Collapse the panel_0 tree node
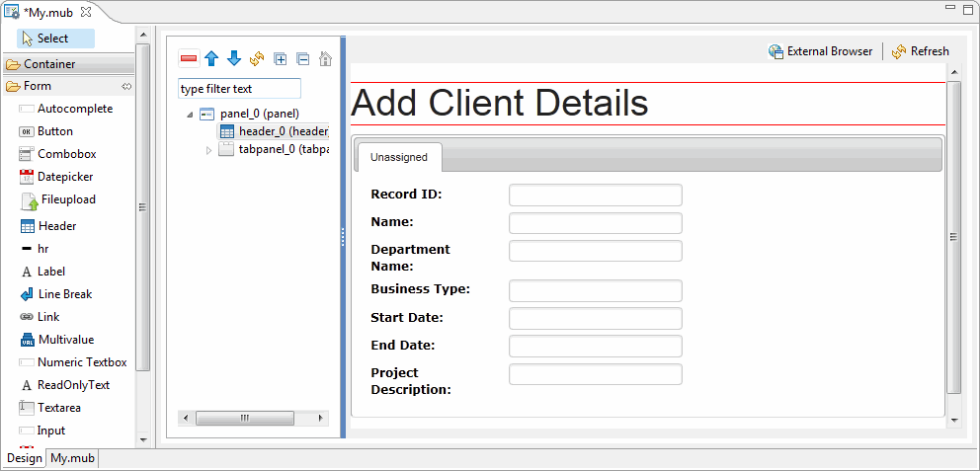 click(x=189, y=115)
